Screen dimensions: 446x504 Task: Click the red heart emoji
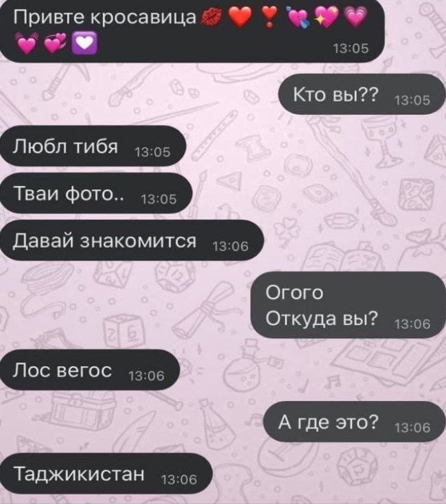(240, 17)
